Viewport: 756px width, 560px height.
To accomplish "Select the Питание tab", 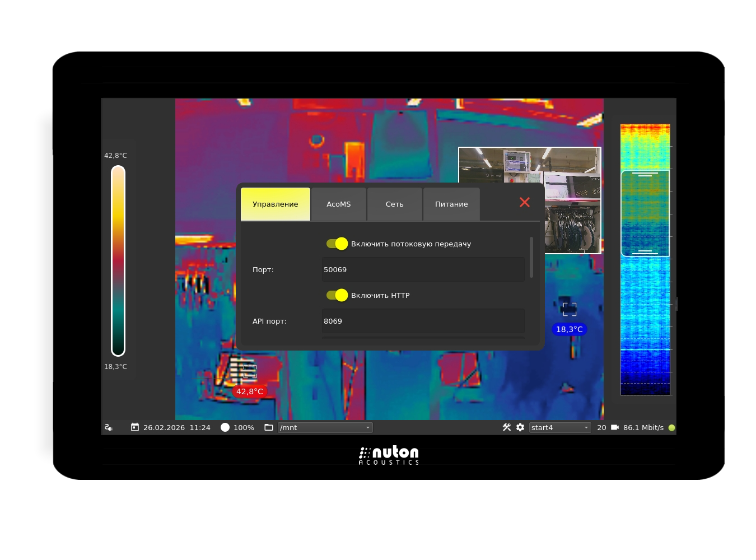I will (451, 204).
